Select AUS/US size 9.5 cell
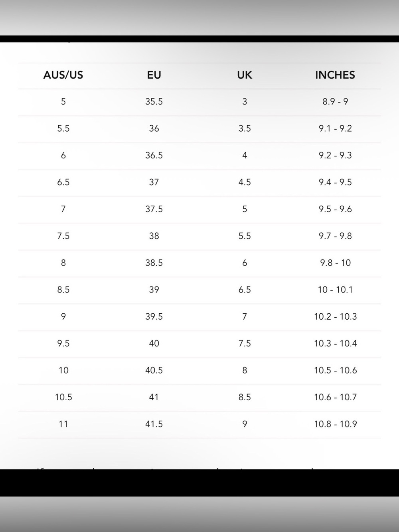Screen dimensions: 399x532 click(63, 344)
